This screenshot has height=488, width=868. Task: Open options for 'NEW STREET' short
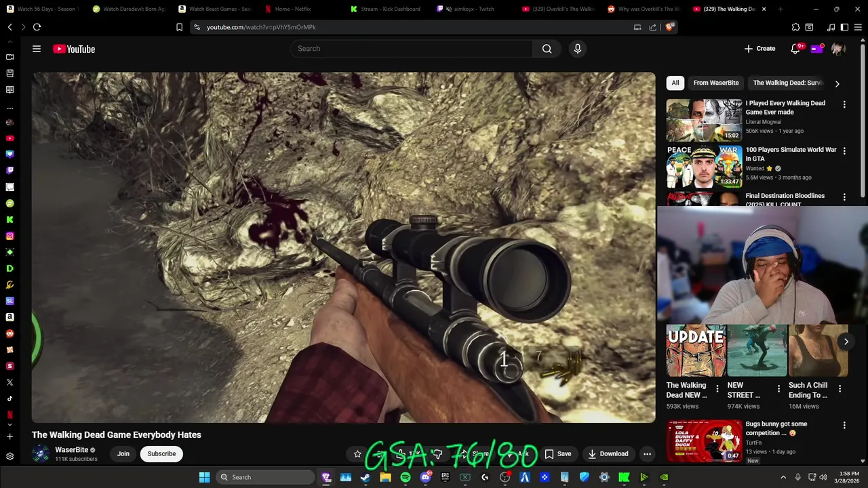pyautogui.click(x=778, y=389)
